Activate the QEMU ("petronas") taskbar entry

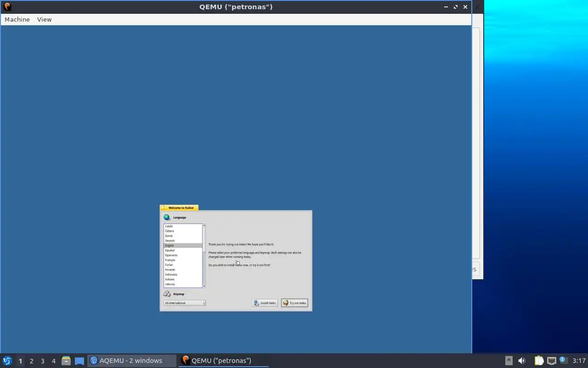pos(224,361)
